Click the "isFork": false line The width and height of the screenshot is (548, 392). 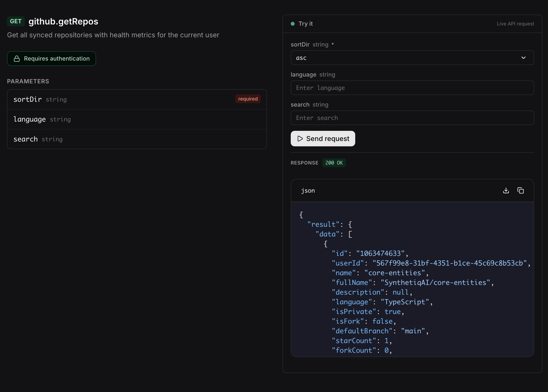[x=364, y=321]
